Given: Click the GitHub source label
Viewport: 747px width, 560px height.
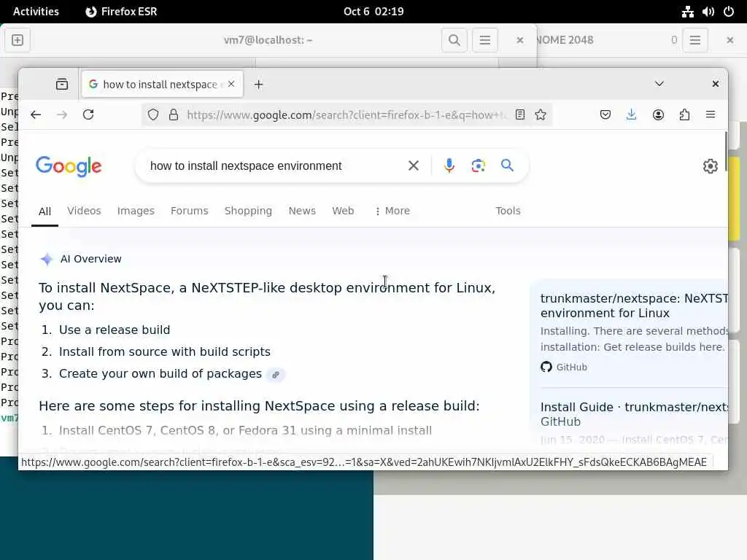Looking at the screenshot, I should pos(564,367).
